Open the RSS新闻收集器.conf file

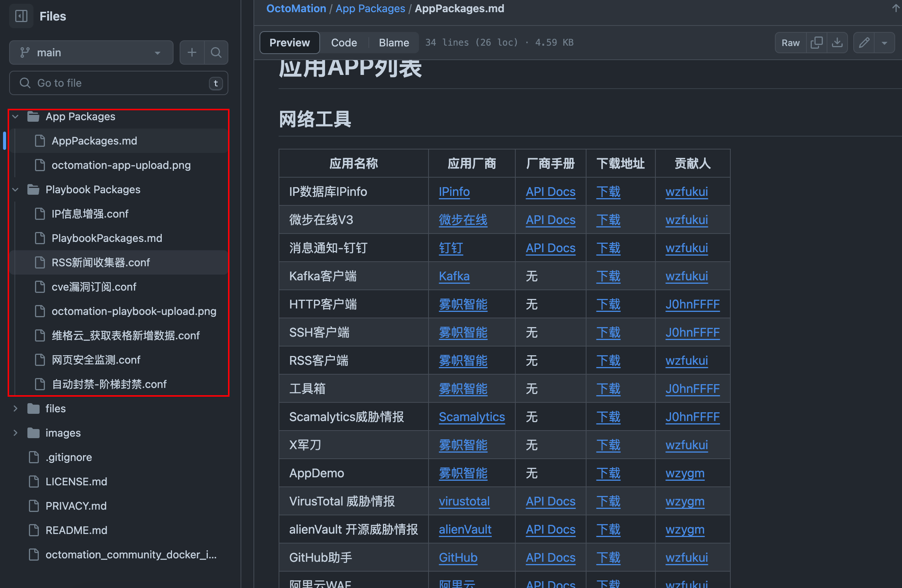click(101, 262)
